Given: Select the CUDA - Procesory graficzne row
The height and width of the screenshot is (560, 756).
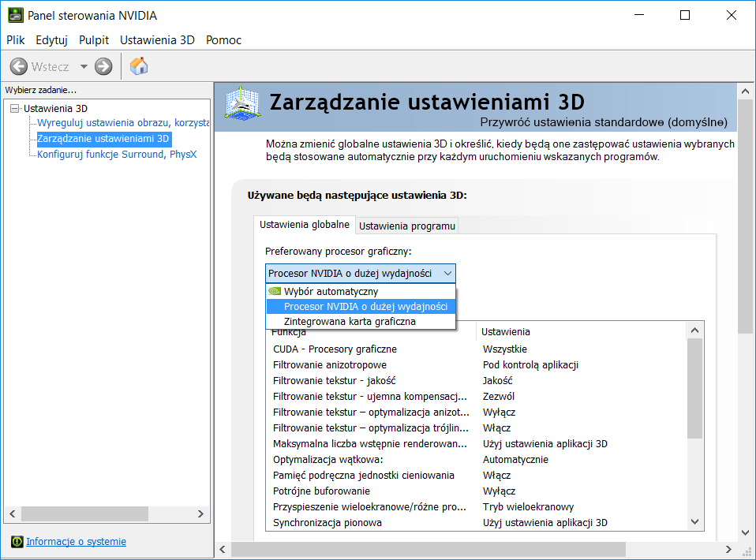Looking at the screenshot, I should click(x=477, y=349).
